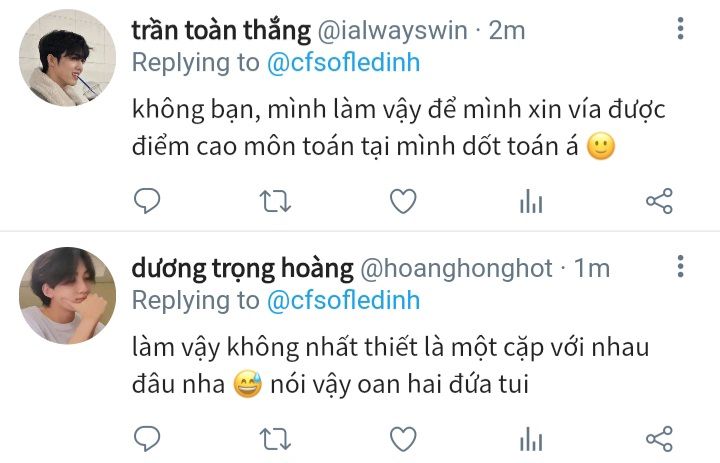Open the trần toàn thắng display name

click(221, 30)
